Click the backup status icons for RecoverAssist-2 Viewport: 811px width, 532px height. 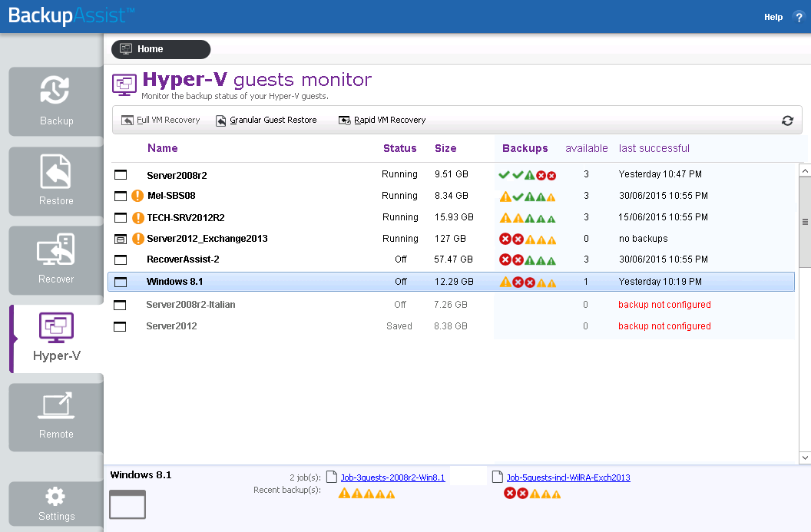[527, 260]
